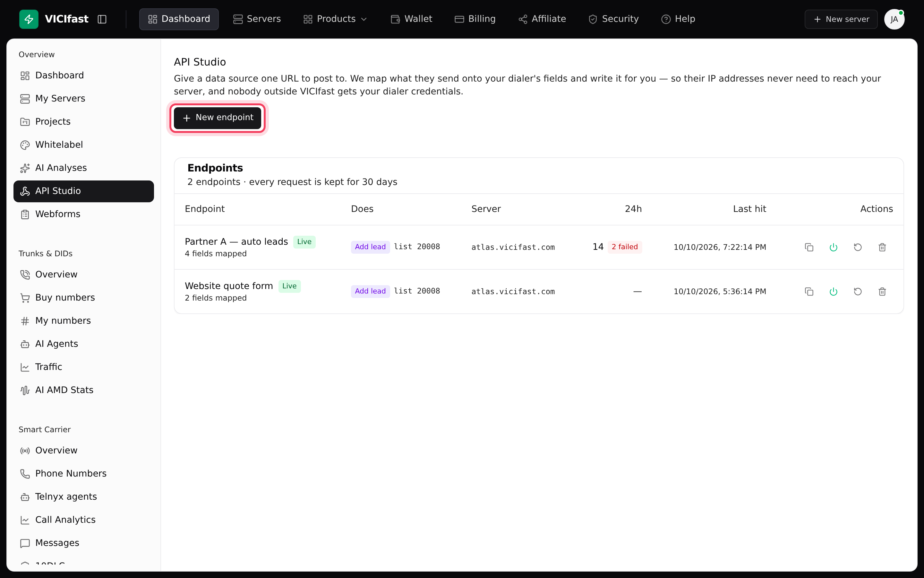The image size is (924, 578).
Task: Delete the Website quote form endpoint
Action: click(x=882, y=292)
